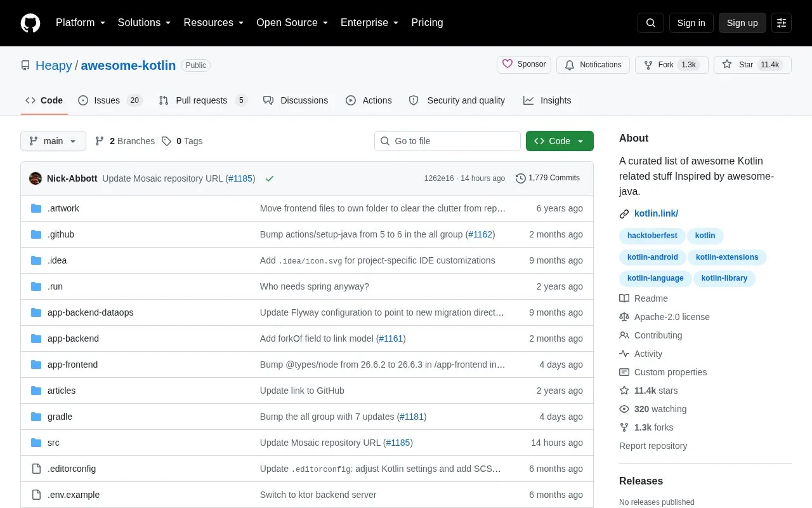Screen dimensions: 812x508
Task: Open the Contributing link in About
Action: coord(658,335)
